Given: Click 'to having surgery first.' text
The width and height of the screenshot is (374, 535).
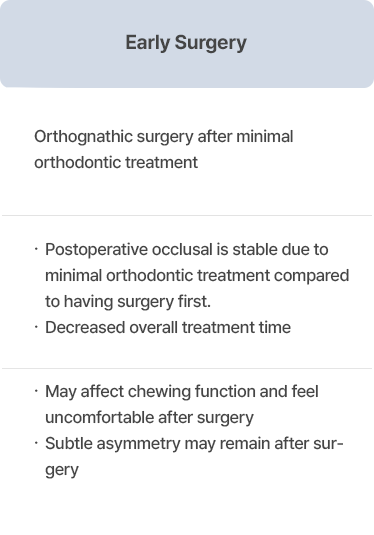Looking at the screenshot, I should [x=128, y=302].
